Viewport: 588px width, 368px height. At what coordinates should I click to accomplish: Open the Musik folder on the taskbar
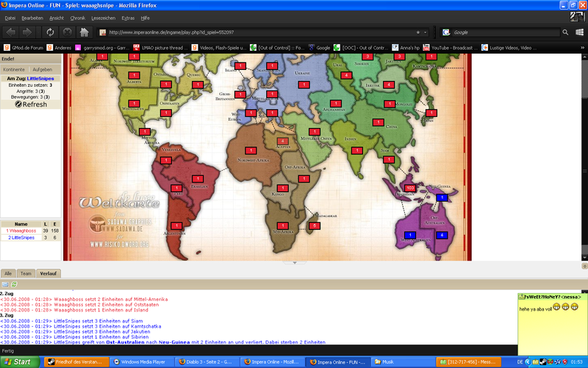[x=403, y=362]
